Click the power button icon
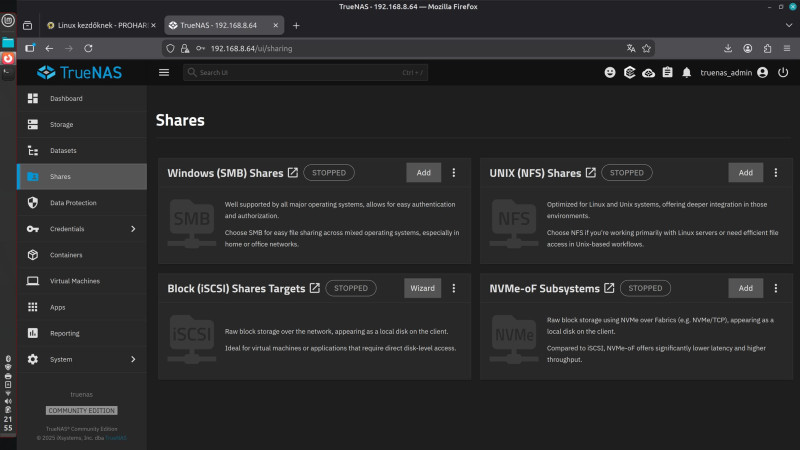Image resolution: width=800 pixels, height=450 pixels. click(783, 72)
